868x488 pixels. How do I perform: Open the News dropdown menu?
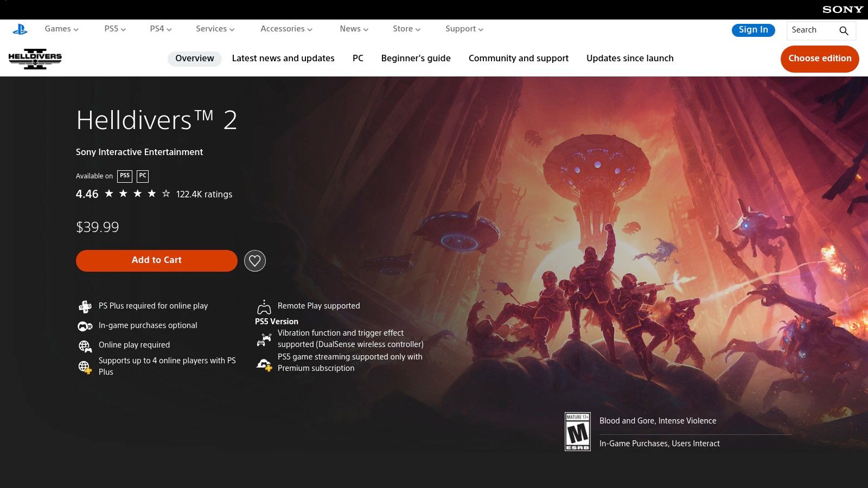354,29
